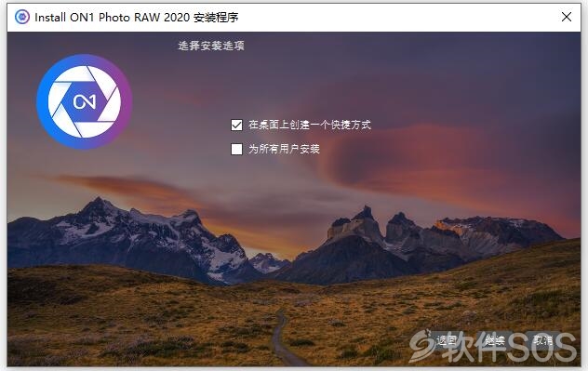Enable the 为所有用户安装 checkbox
Image resolution: width=588 pixels, height=371 pixels.
(x=236, y=149)
